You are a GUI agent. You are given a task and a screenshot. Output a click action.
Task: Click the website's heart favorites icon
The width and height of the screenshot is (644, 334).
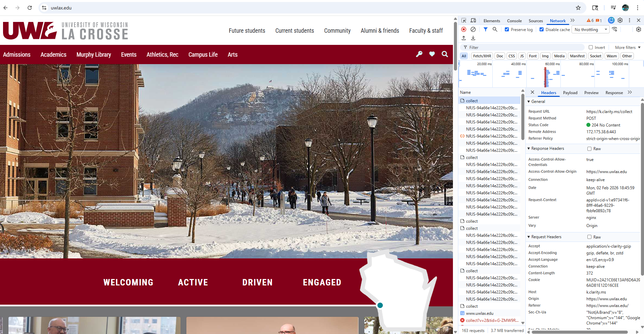click(x=432, y=54)
